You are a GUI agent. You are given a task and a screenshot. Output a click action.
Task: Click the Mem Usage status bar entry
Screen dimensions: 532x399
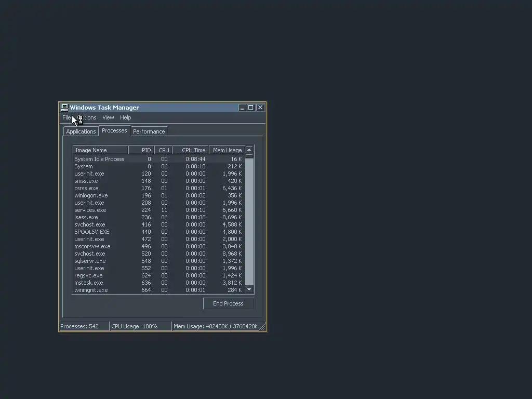(x=216, y=326)
